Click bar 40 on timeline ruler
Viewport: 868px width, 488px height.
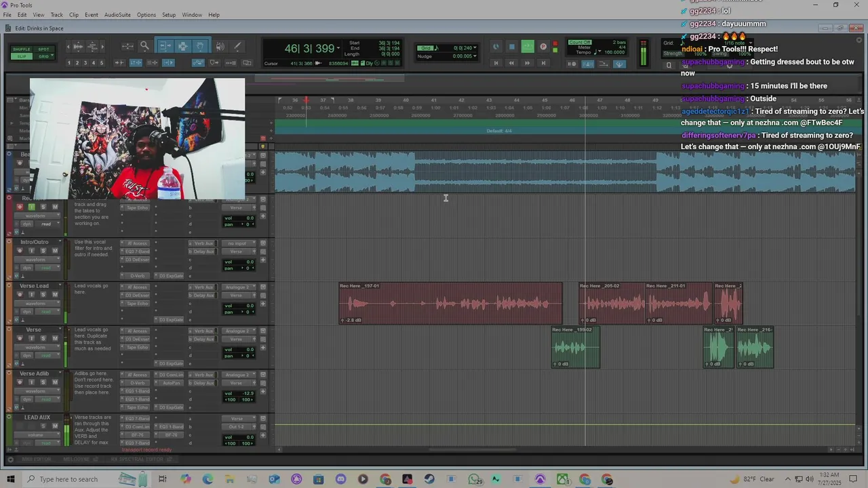point(406,100)
